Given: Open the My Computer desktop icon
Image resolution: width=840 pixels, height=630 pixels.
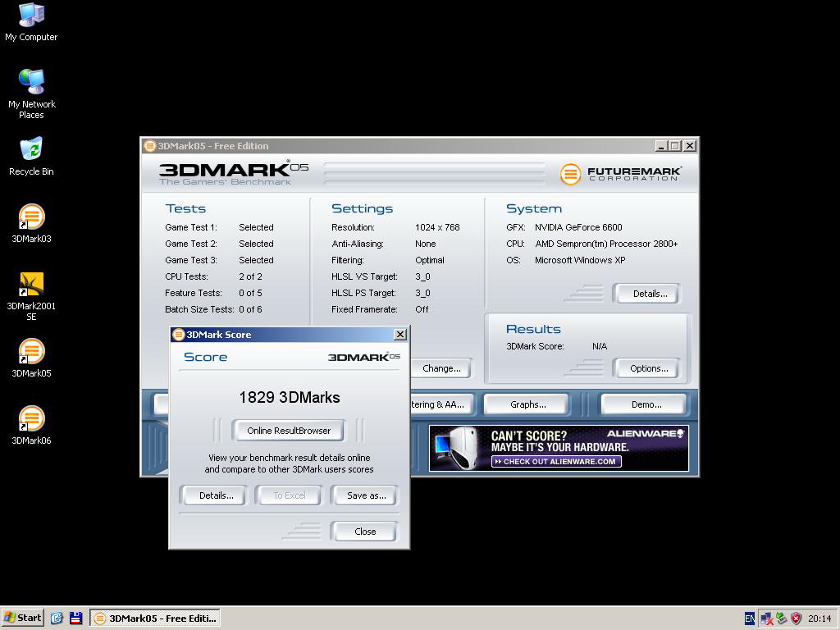Looking at the screenshot, I should 31,22.
